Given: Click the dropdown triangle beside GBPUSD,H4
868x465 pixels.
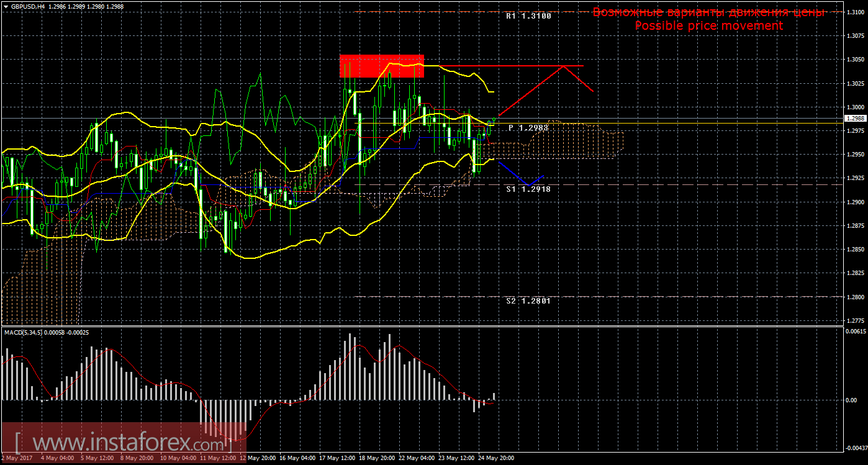Looking at the screenshot, I should coord(6,6).
